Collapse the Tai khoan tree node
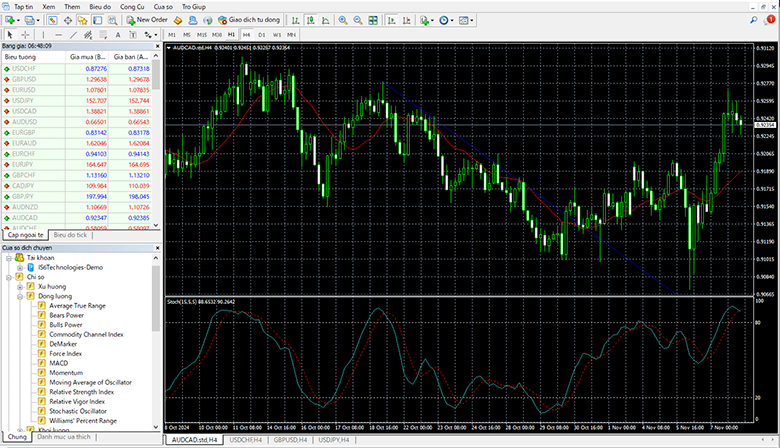 pos(8,258)
